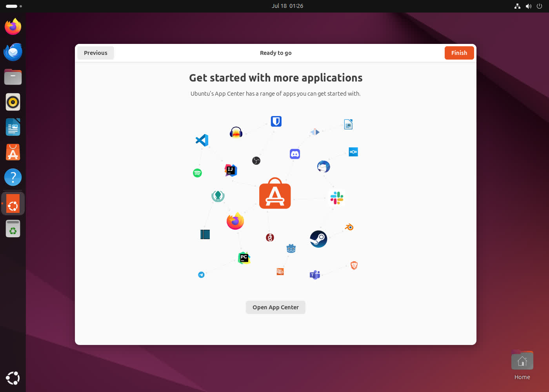The image size is (549, 392).
Task: Launch Rhythmbox music player from dock
Action: (13, 102)
